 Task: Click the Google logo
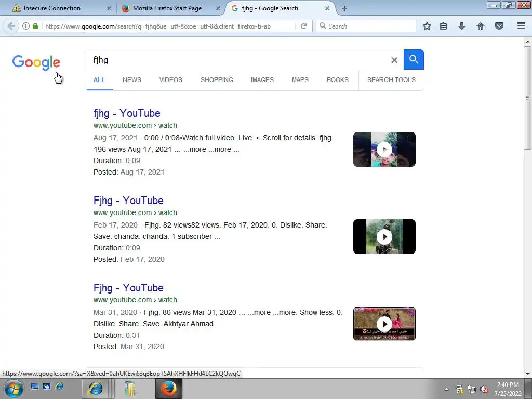point(36,63)
